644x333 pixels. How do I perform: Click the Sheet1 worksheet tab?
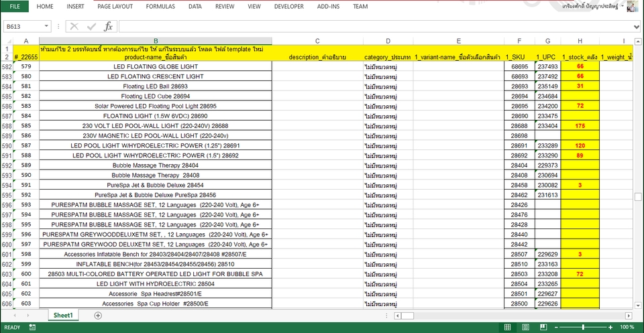63,316
